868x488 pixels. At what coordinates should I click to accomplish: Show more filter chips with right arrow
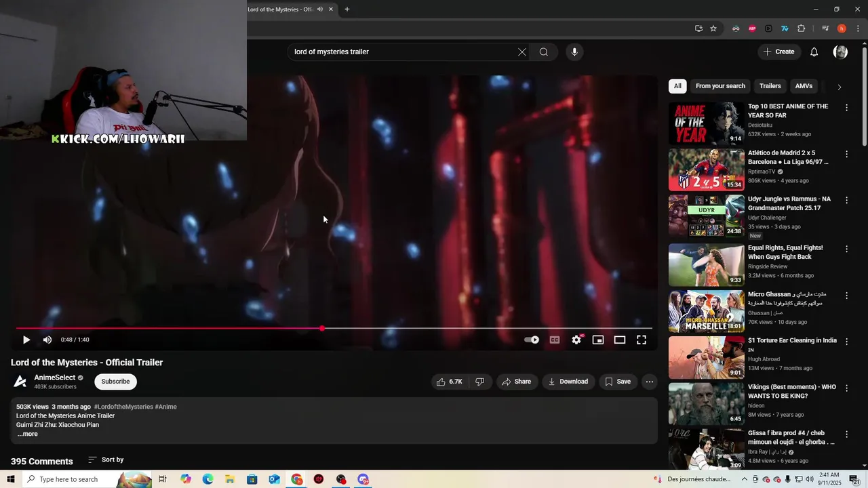(840, 87)
